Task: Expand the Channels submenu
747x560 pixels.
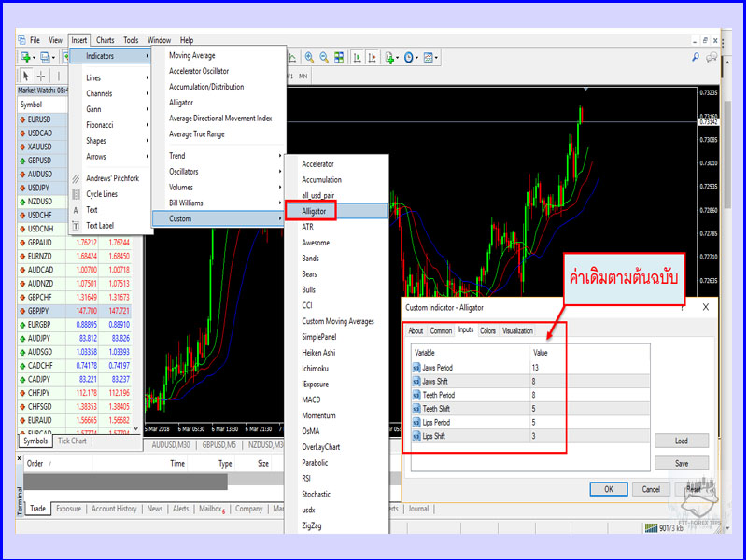Action: pyautogui.click(x=110, y=94)
